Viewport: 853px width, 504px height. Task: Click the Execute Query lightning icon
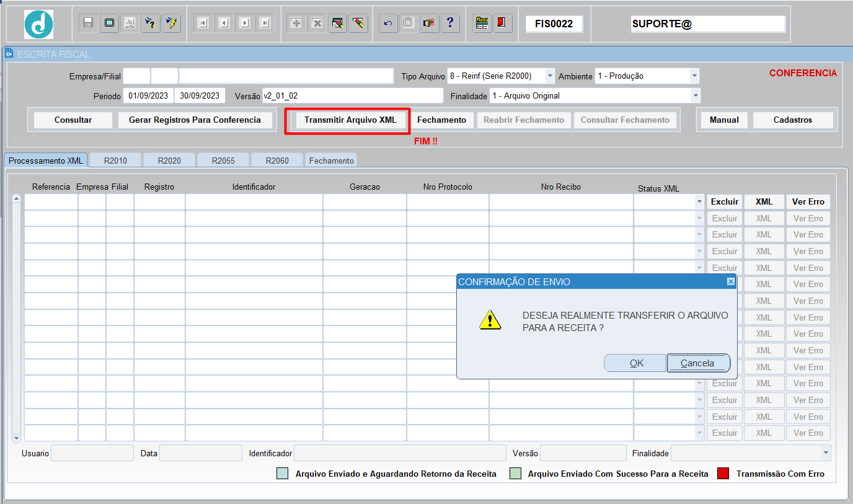[171, 23]
